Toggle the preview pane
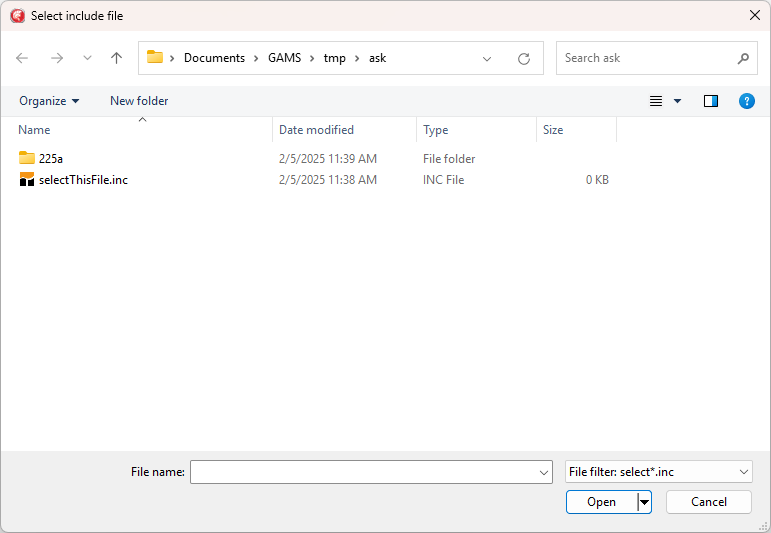 [711, 101]
